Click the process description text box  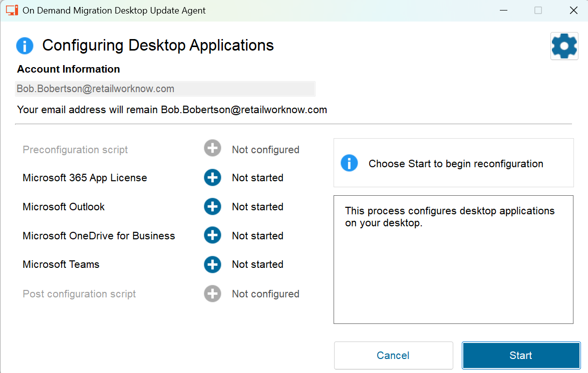coord(453,259)
